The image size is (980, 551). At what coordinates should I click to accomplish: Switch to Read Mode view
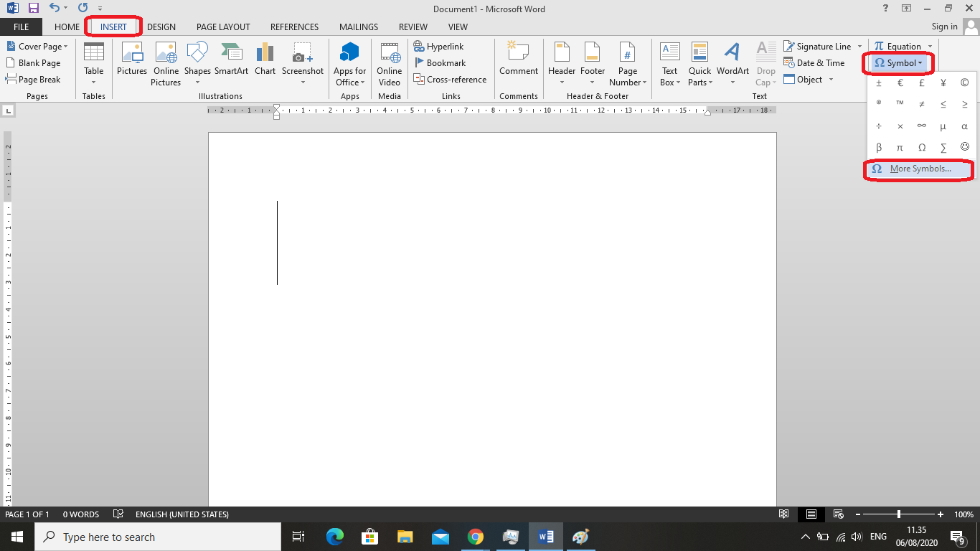(x=784, y=514)
